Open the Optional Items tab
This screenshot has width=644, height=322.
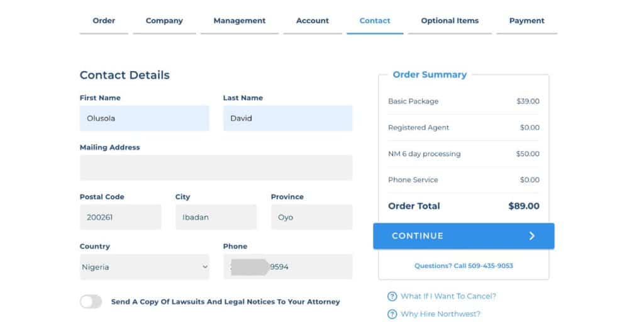pyautogui.click(x=450, y=21)
